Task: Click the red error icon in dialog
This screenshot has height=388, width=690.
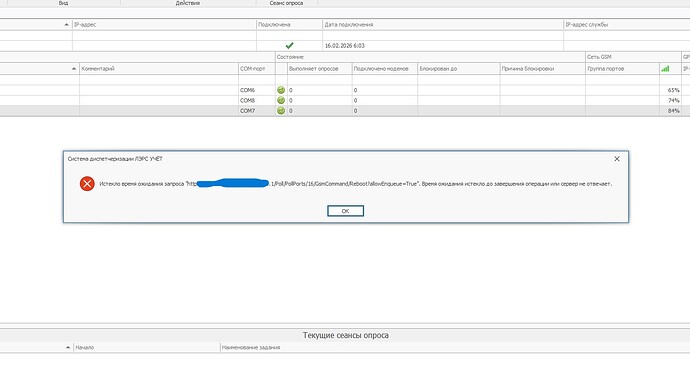Action: [x=87, y=183]
